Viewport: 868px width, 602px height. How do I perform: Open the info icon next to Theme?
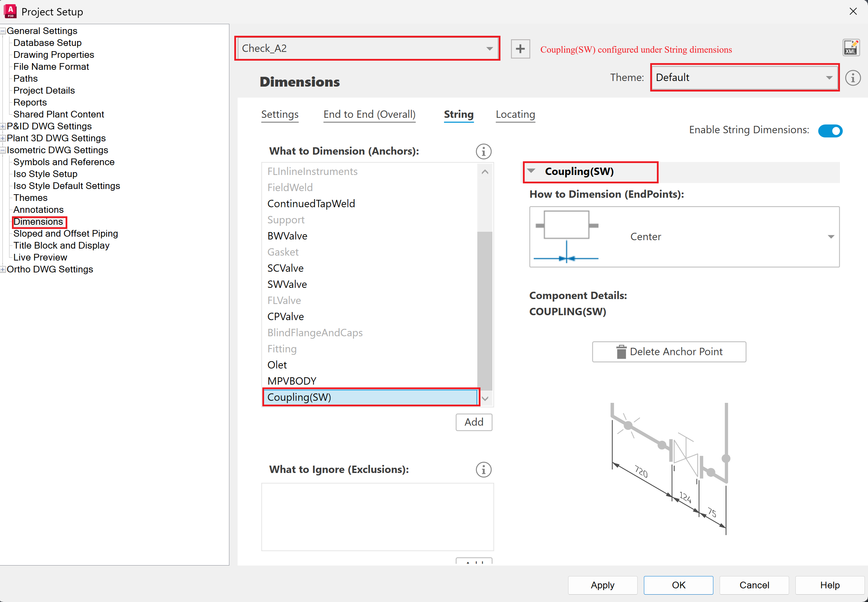click(x=853, y=78)
